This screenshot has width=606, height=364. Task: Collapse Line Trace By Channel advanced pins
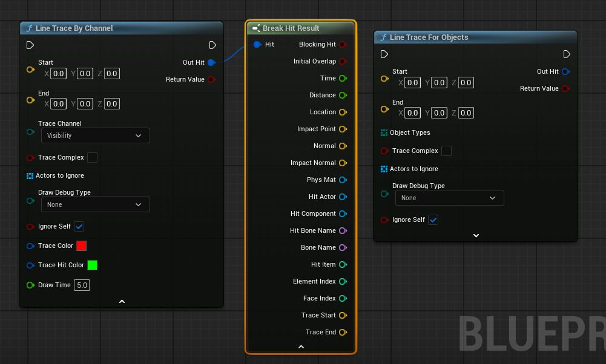122,302
